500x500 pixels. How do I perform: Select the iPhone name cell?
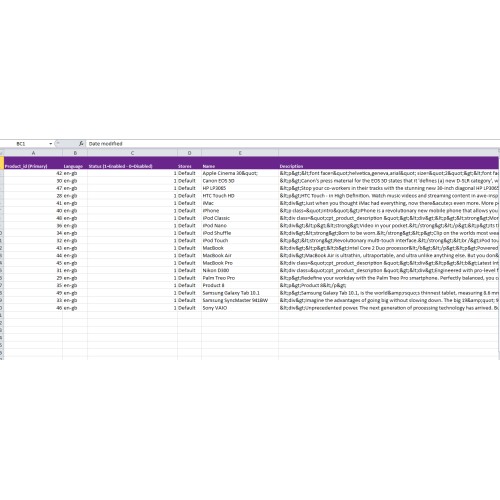click(x=240, y=211)
